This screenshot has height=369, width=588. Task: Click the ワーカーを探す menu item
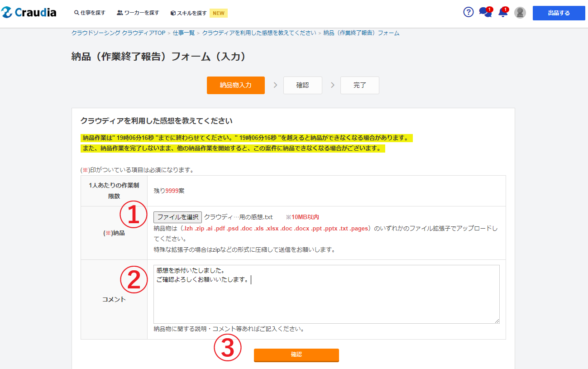(x=138, y=13)
